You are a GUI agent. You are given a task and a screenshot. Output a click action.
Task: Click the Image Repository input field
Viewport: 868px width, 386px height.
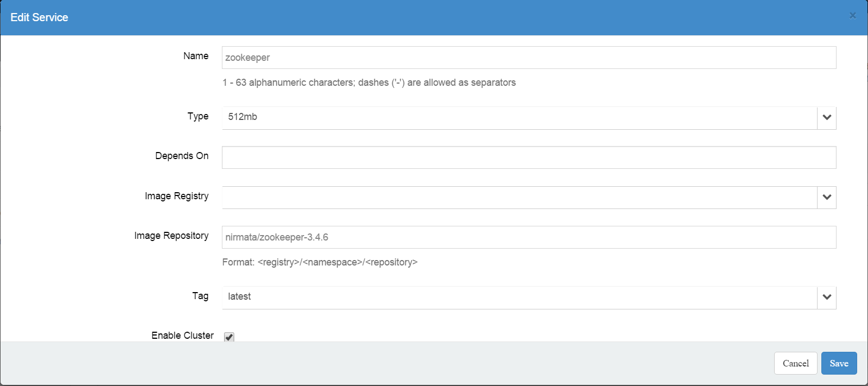tap(529, 237)
